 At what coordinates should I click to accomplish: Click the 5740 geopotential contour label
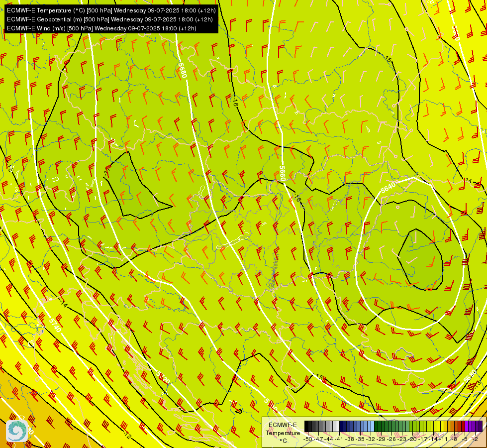[55, 325]
